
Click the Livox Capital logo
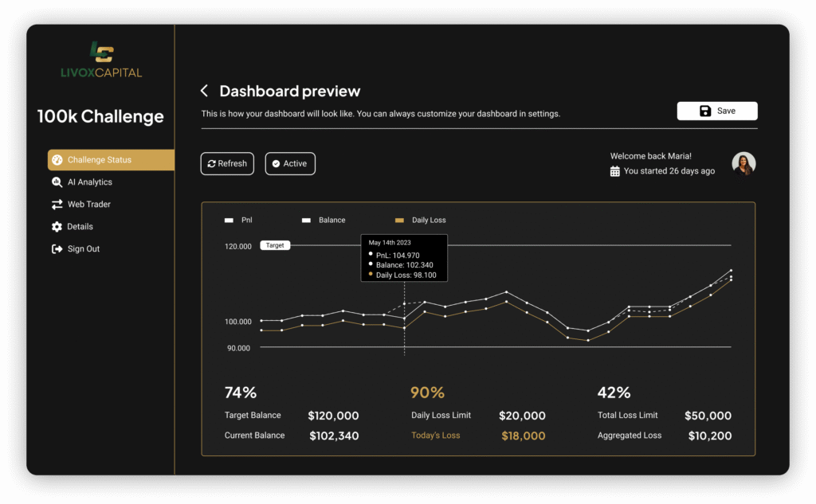[x=101, y=60]
